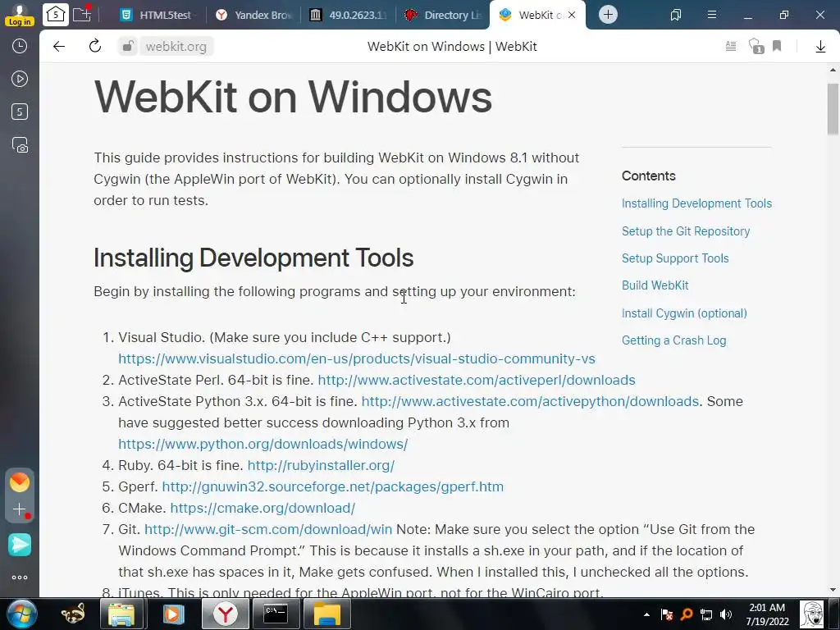Open the media player taskbar icon
This screenshot has height=630, width=840.
pos(172,614)
